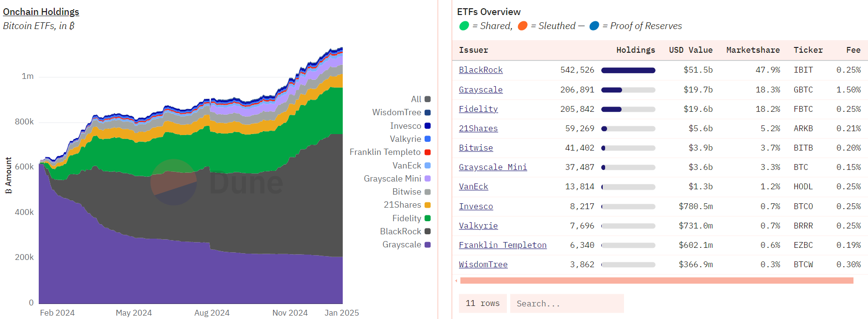This screenshot has width=868, height=319.
Task: Sort table by Marketshare column header
Action: (753, 50)
